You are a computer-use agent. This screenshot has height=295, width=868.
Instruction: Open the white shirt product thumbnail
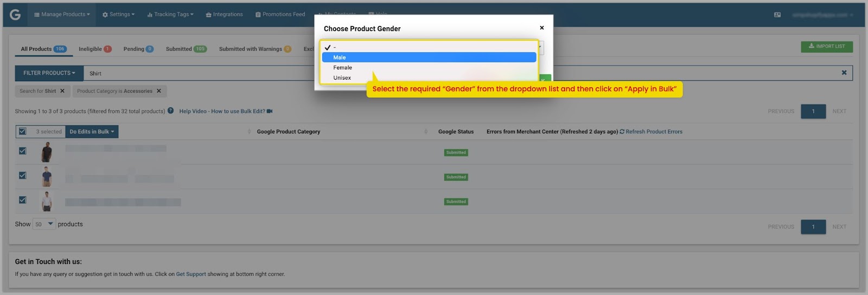coord(47,201)
